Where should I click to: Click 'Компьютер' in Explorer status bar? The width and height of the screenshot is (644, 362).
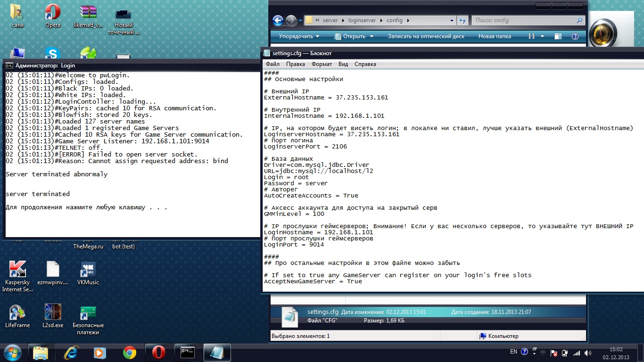(x=499, y=336)
